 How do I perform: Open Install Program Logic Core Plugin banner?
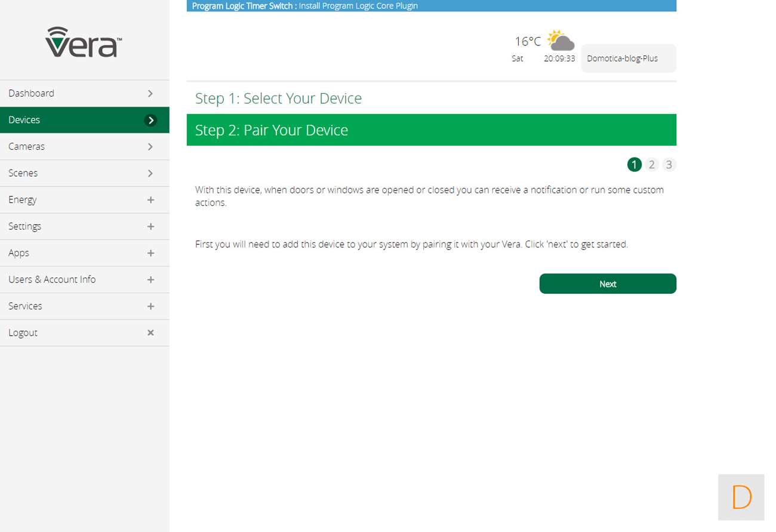click(358, 6)
